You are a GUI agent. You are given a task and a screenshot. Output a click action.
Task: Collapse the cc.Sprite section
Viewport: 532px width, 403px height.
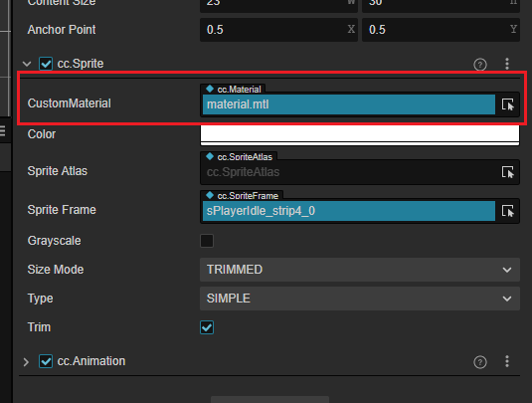pos(27,64)
